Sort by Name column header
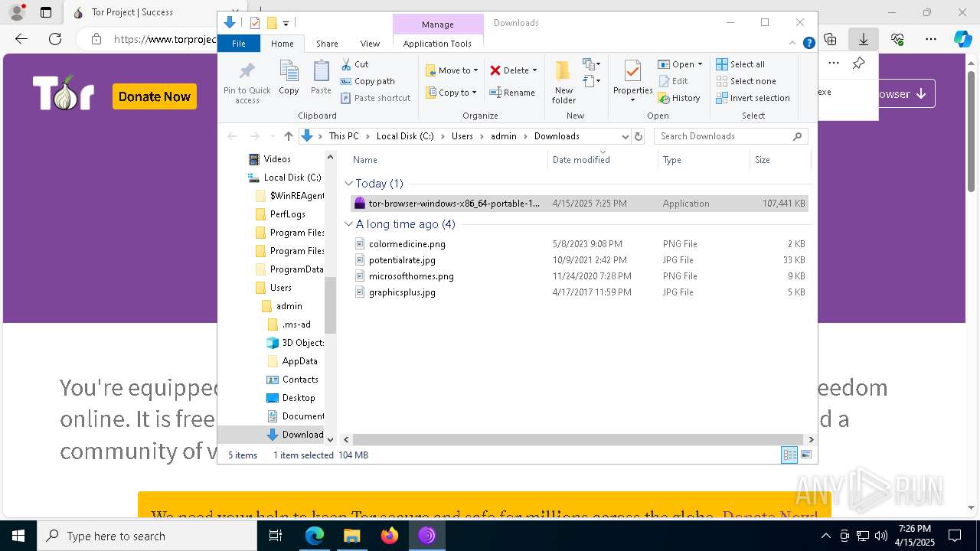 [x=448, y=160]
